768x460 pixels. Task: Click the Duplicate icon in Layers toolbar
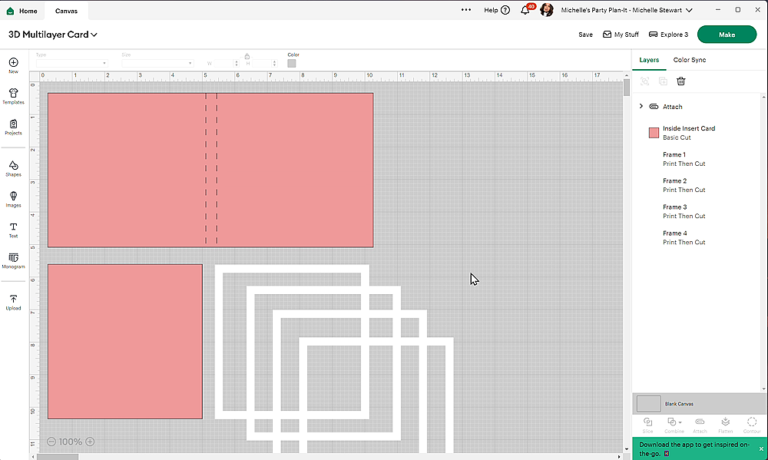coord(663,81)
